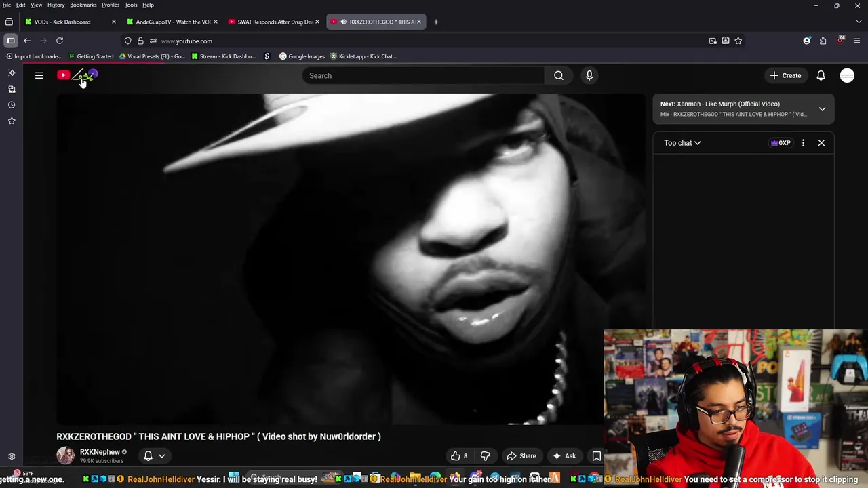
Task: Open YouTube notifications bell
Action: pos(821,75)
